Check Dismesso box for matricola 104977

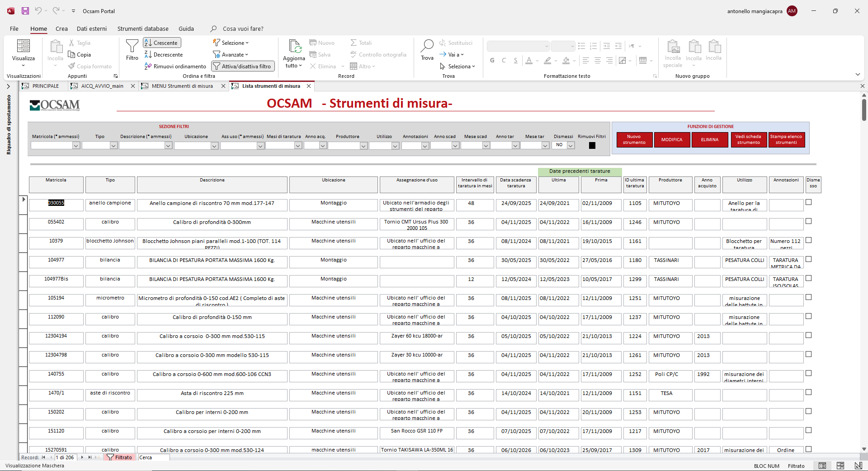[808, 259]
